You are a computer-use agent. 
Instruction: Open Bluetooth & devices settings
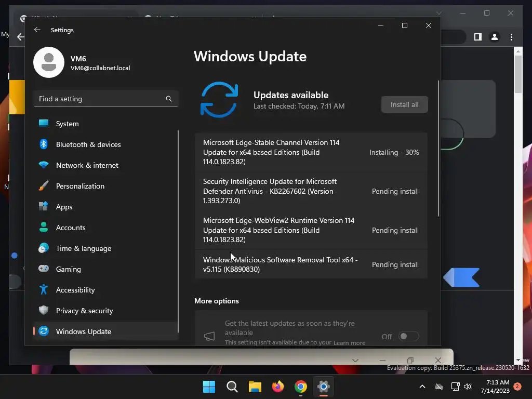point(106,144)
